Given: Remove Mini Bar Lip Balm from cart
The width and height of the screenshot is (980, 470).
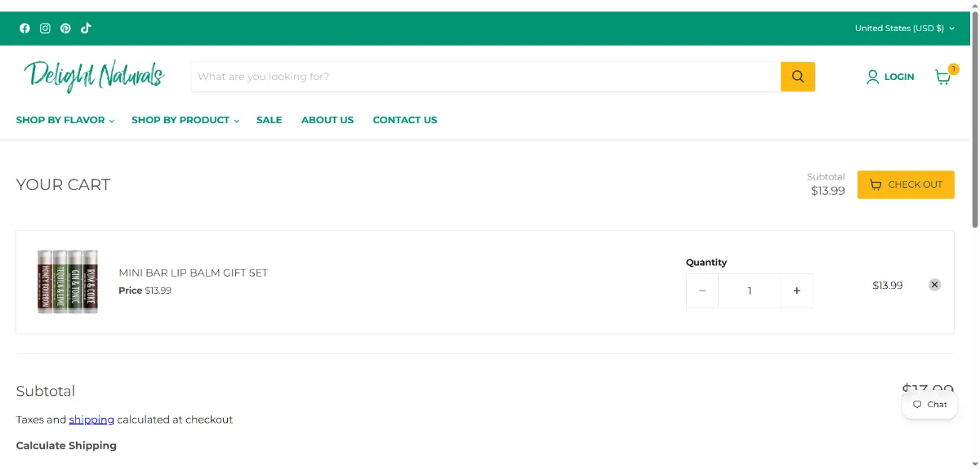Looking at the screenshot, I should point(934,285).
